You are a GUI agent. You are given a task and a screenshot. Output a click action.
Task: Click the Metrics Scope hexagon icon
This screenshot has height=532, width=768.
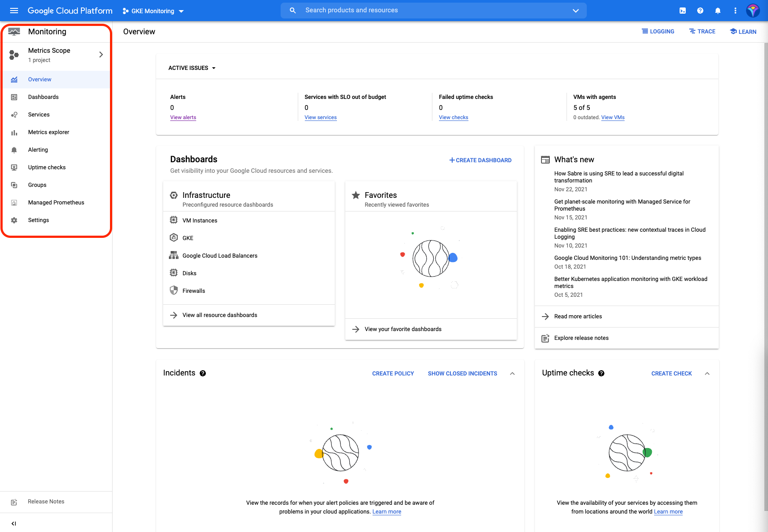point(14,55)
